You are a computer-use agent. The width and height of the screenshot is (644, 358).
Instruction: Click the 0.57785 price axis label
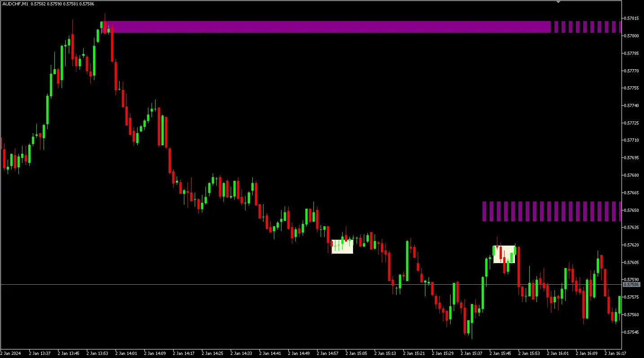pos(631,53)
